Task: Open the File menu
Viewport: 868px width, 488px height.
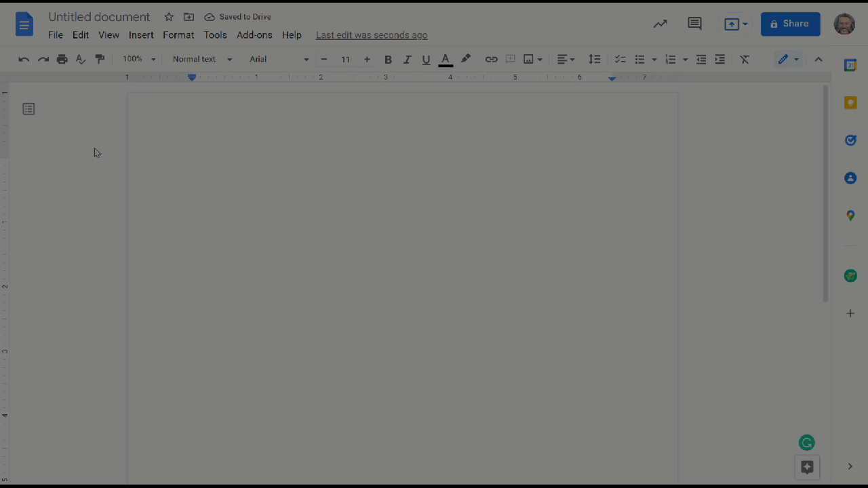Action: click(56, 35)
